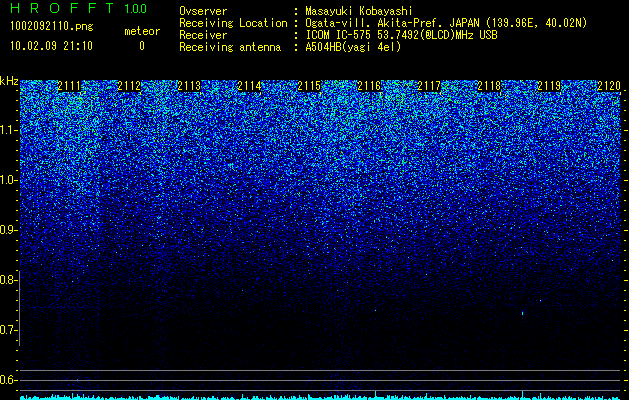The width and height of the screenshot is (629, 400).
Task: Click the 2114 time marker
Action: (x=249, y=86)
